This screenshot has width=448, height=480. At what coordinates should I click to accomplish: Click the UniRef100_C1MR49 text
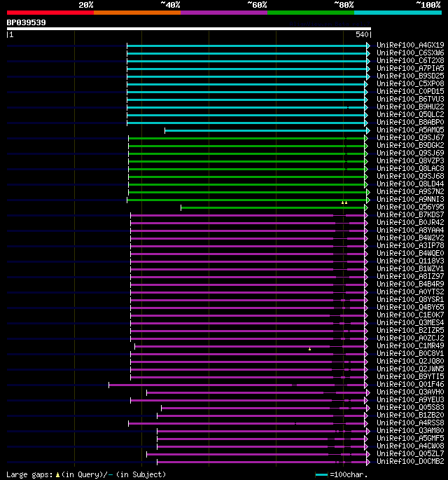(410, 345)
